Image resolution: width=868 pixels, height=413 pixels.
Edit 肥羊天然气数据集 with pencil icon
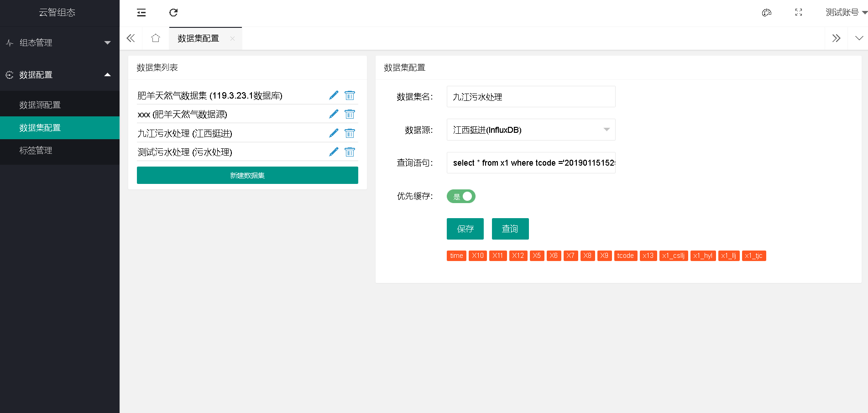pyautogui.click(x=334, y=95)
